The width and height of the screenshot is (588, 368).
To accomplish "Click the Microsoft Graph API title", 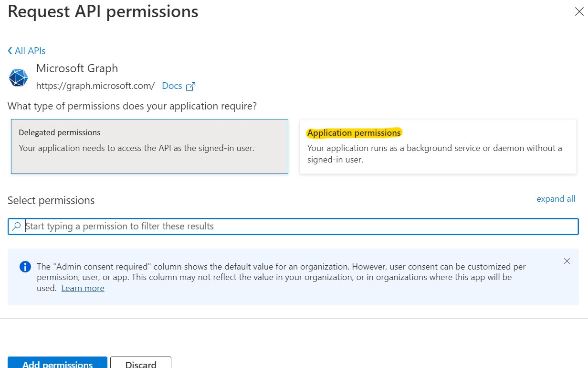I will [x=77, y=68].
